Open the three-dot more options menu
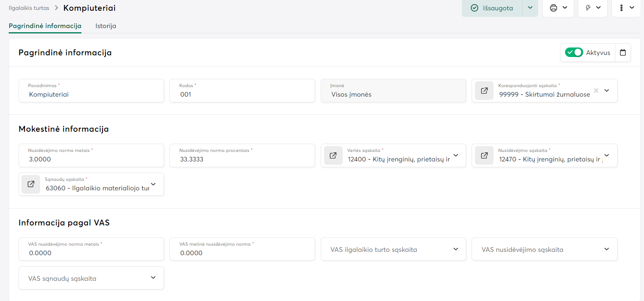 [622, 8]
